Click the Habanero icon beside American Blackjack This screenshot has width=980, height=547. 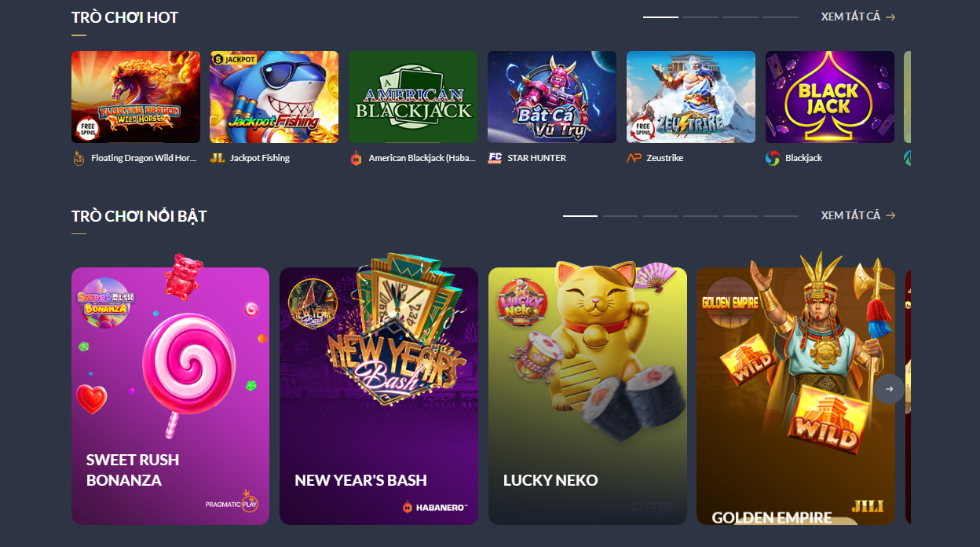356,158
